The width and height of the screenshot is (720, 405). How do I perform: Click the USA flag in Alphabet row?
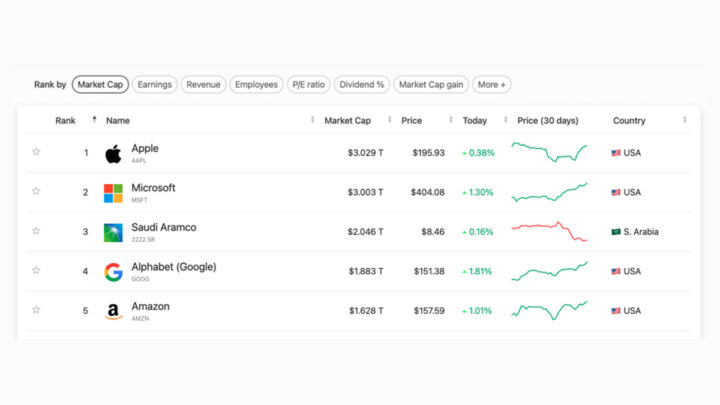(616, 271)
